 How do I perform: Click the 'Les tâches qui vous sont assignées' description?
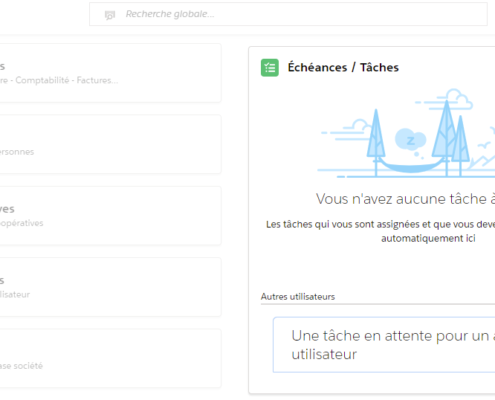(380, 224)
